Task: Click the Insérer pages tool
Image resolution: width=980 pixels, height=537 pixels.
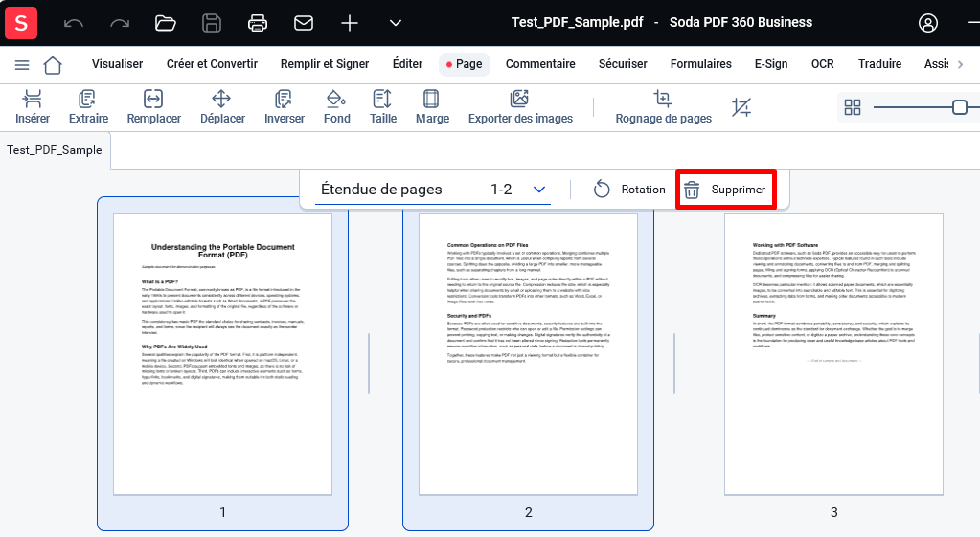Action: 33,107
